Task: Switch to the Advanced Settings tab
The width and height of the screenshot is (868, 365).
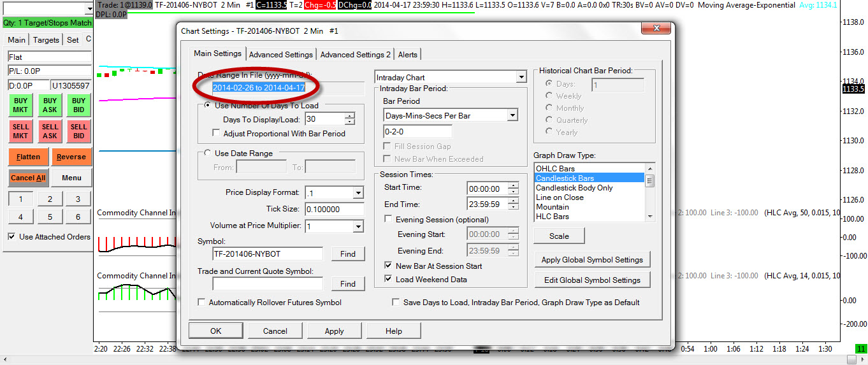Action: point(280,55)
